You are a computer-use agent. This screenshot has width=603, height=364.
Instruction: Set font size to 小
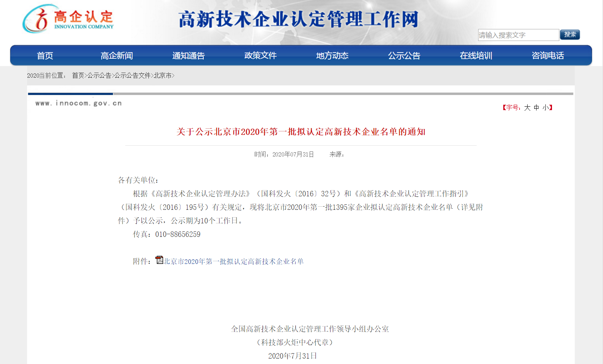[545, 108]
